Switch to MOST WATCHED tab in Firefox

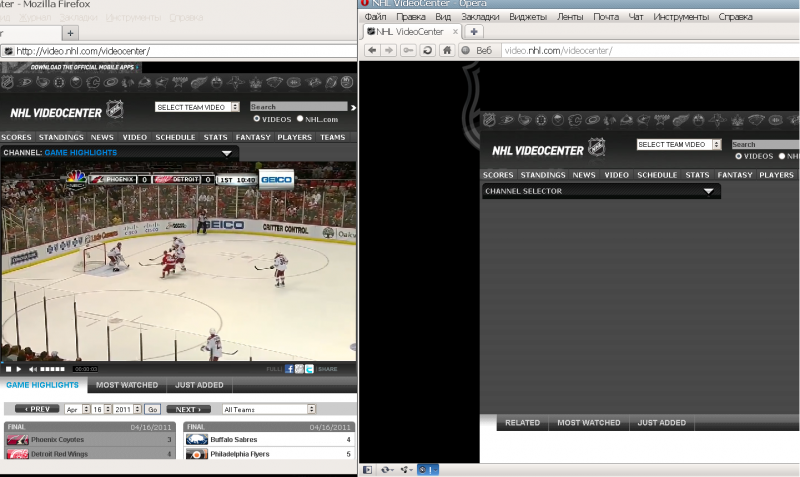tap(127, 385)
